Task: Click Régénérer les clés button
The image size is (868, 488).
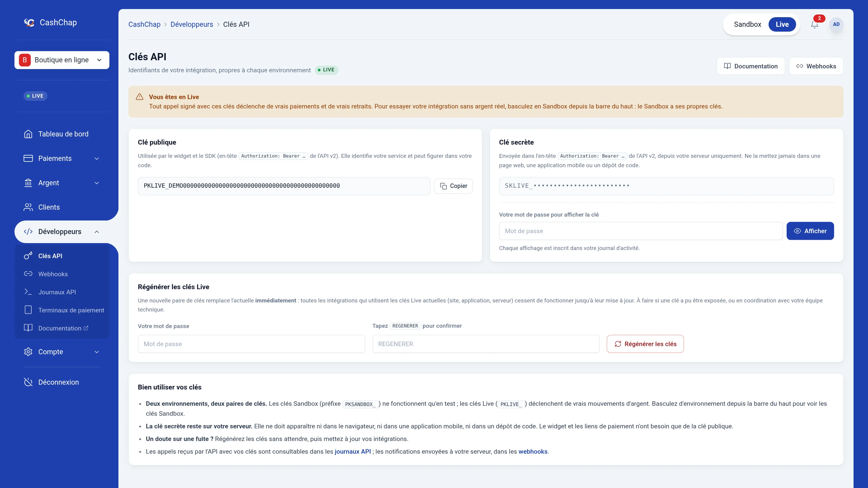Action: (x=645, y=344)
